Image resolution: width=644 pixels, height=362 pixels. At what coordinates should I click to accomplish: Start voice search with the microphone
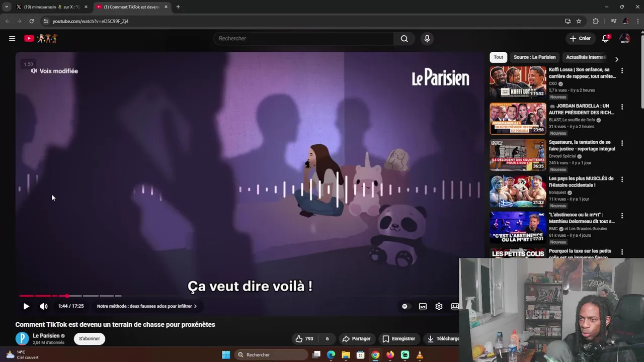[427, 39]
